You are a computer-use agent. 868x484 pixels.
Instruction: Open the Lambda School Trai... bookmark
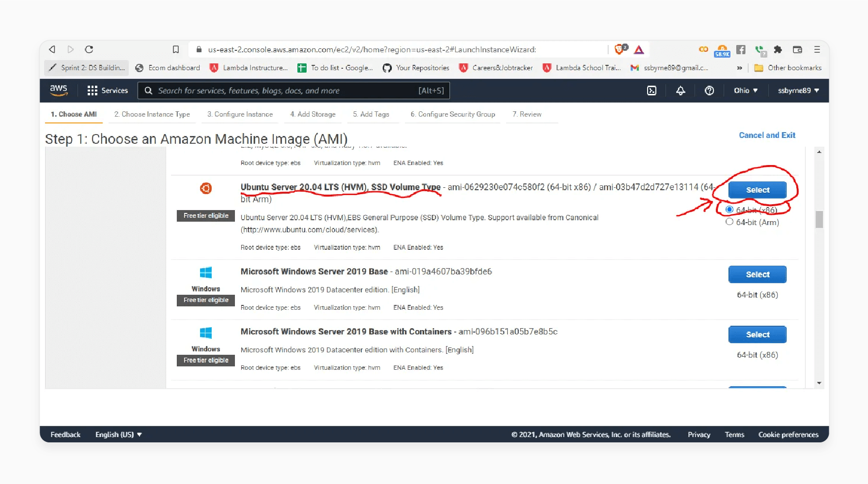[x=582, y=68]
